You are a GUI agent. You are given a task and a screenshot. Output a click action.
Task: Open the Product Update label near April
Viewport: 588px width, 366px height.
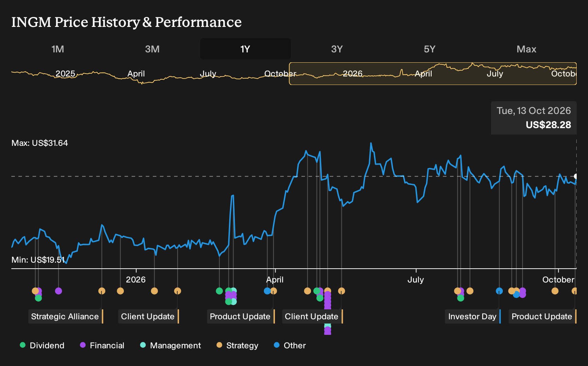[241, 316]
